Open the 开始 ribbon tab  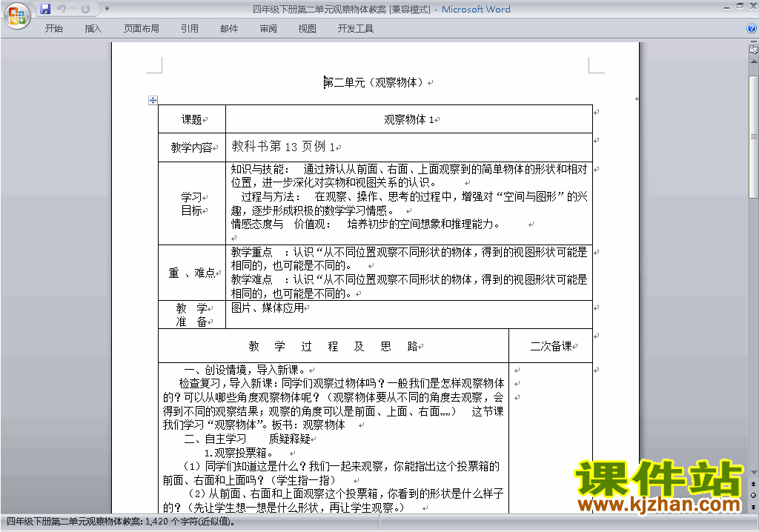pos(53,29)
